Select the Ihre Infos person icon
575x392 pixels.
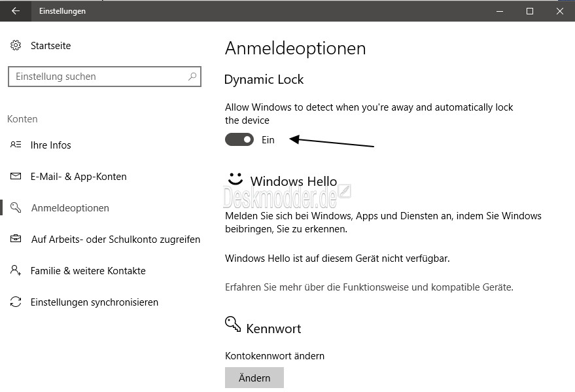(x=16, y=145)
